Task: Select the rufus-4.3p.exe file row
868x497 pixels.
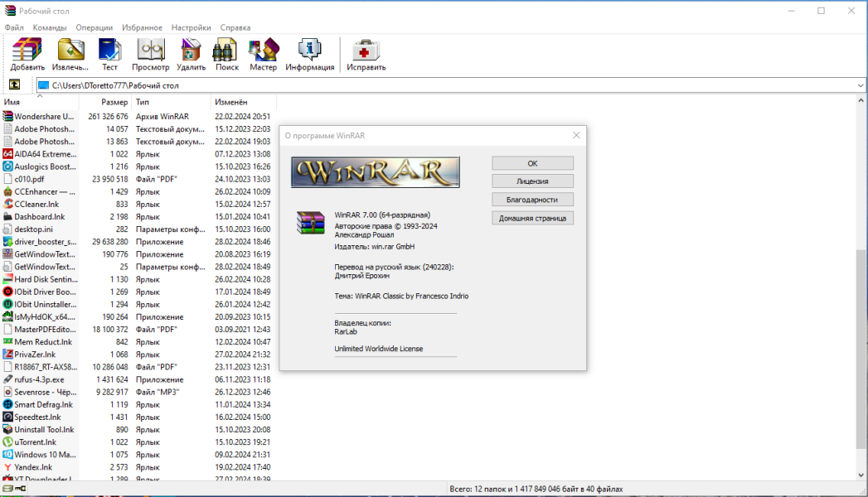Action: point(138,380)
